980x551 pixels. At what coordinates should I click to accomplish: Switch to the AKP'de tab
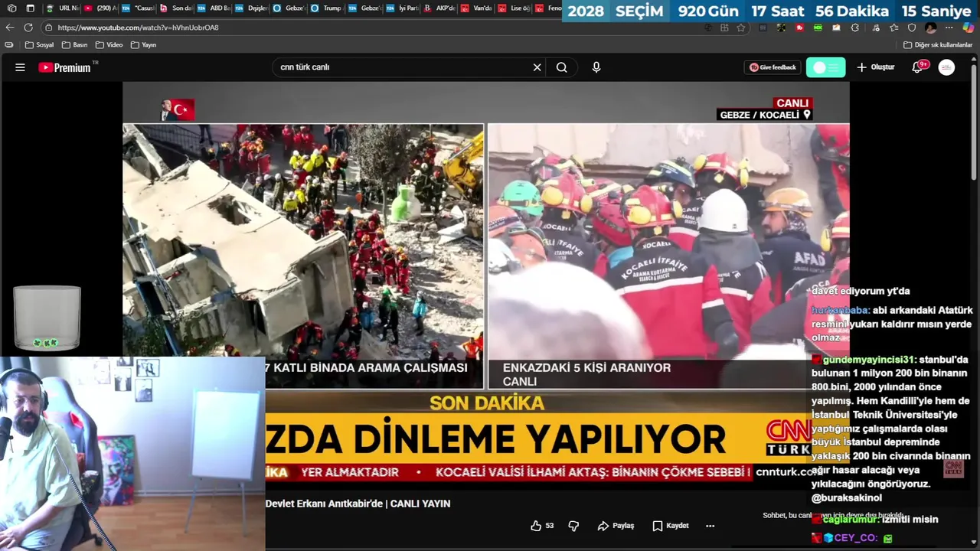[439, 8]
